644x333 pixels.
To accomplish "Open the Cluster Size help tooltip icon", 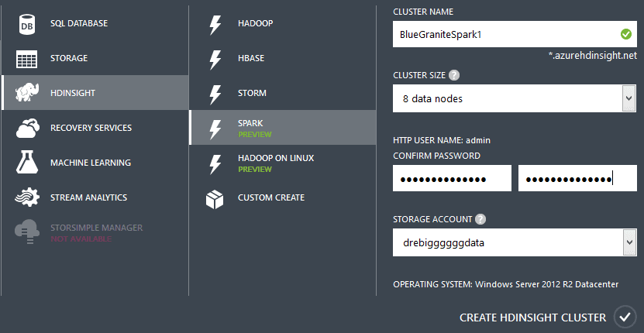I will [454, 76].
